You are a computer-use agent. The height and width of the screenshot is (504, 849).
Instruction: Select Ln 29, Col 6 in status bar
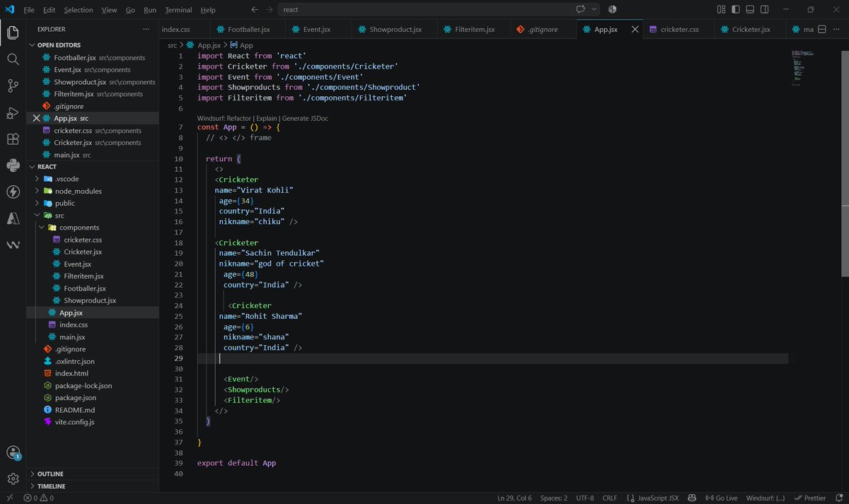(x=514, y=498)
